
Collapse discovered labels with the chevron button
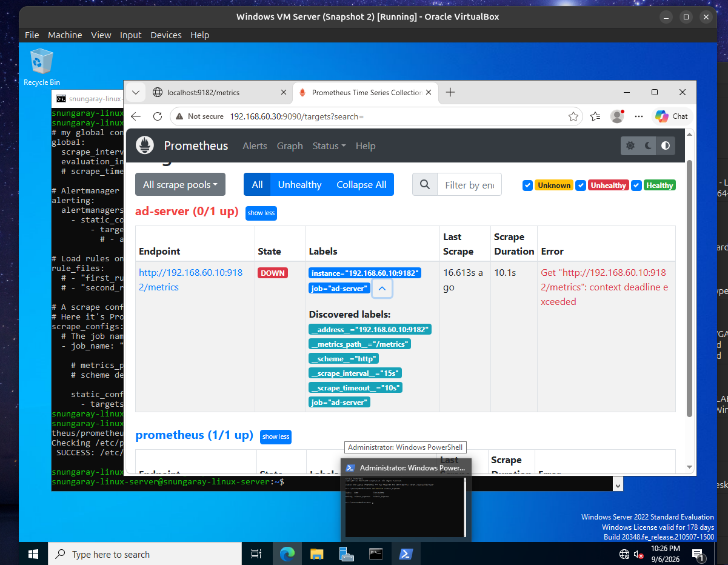[x=382, y=289]
